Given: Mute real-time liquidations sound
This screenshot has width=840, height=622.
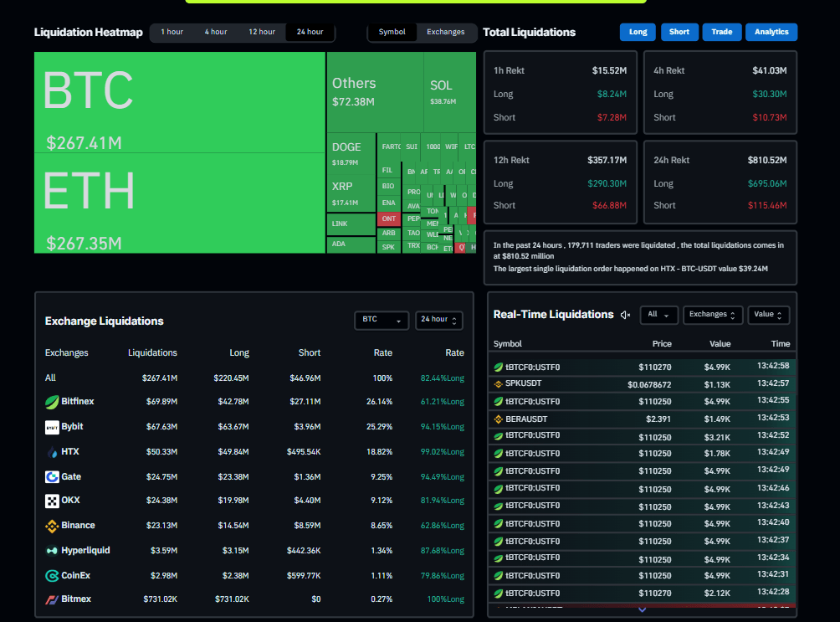Looking at the screenshot, I should pos(625,315).
